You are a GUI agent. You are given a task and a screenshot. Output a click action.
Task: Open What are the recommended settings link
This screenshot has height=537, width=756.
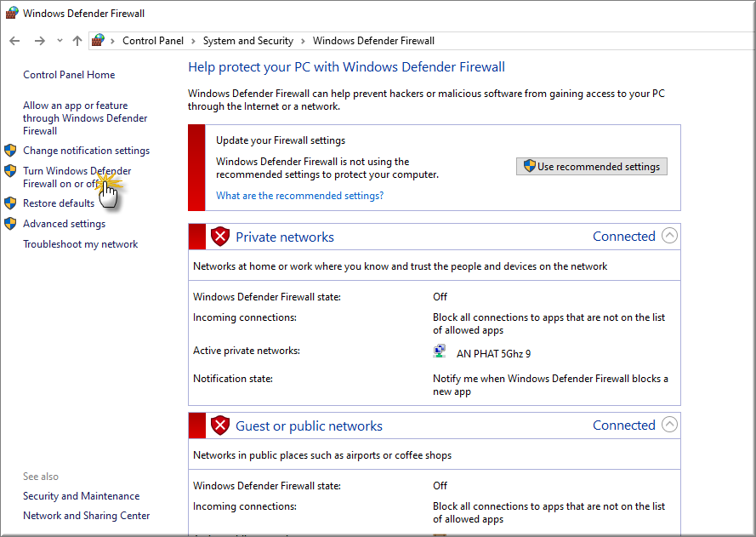(x=300, y=196)
